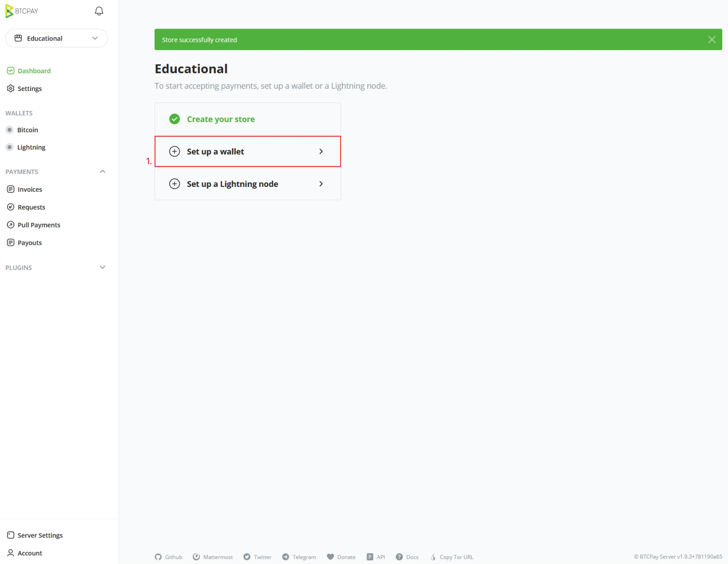Screen dimensions: 728x564
Task: Collapse the Payments section
Action: [x=102, y=171]
